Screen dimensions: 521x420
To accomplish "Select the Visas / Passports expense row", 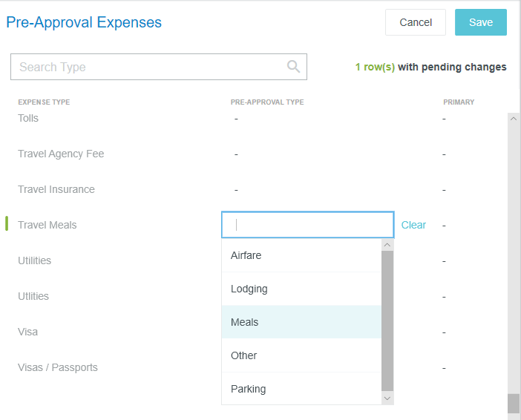I will point(57,367).
